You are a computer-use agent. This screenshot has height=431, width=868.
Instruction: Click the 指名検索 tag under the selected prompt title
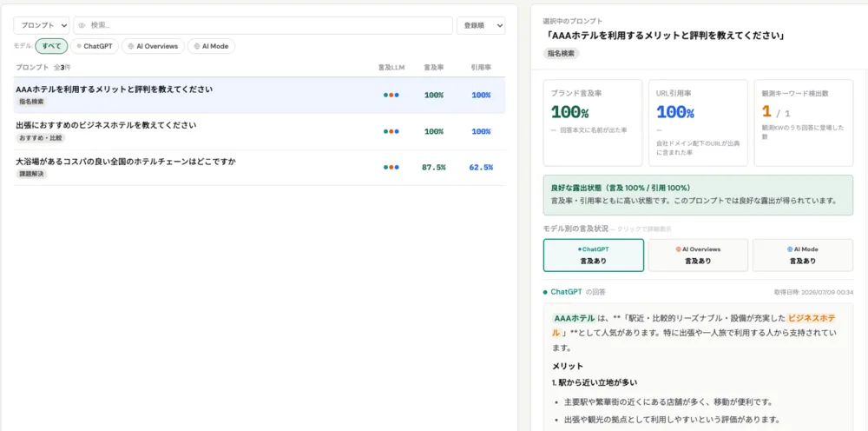562,53
